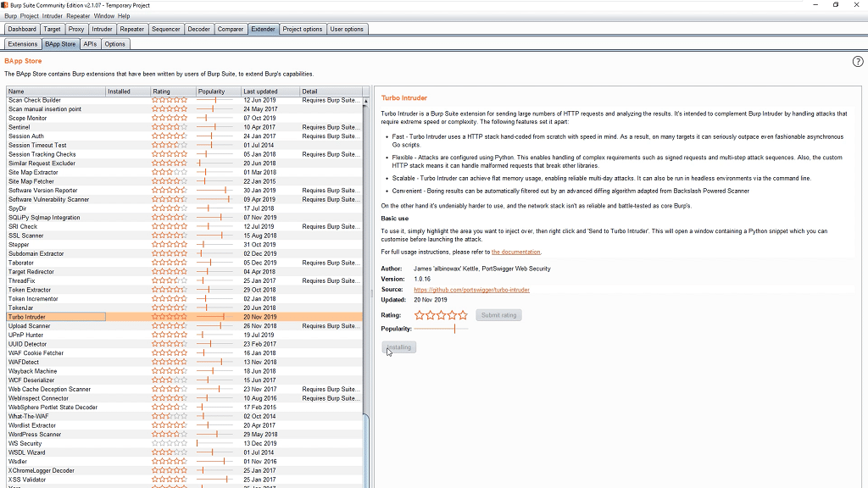Select the SSL Scanner extension
This screenshot has height=488, width=868.
pos(184,236)
